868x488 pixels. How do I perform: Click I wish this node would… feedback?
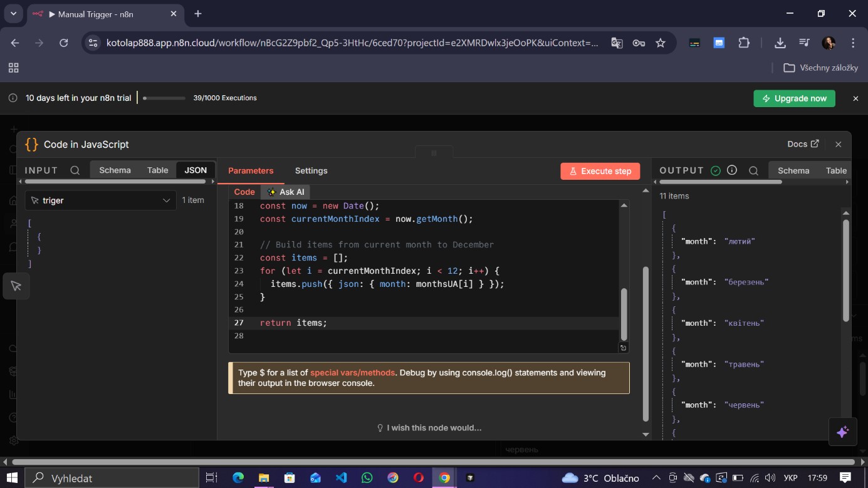click(x=429, y=428)
